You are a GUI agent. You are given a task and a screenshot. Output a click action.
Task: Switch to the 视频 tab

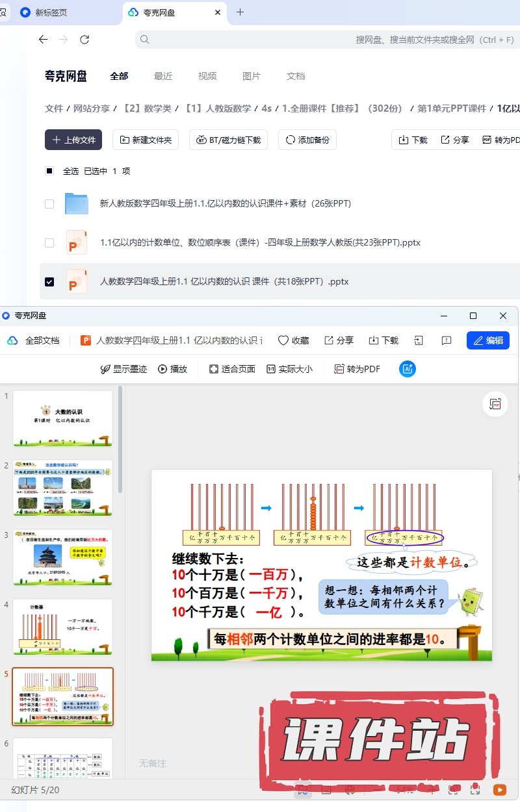click(207, 76)
